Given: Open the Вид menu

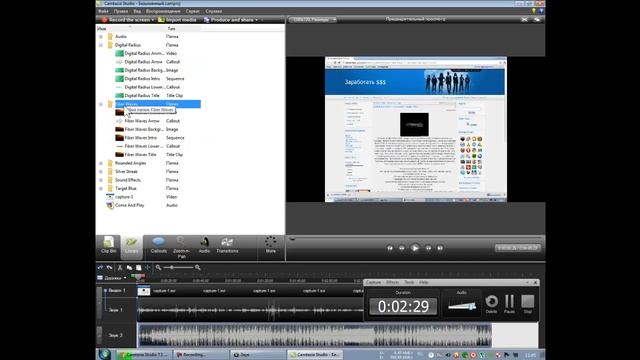Looking at the screenshot, I should click(137, 11).
